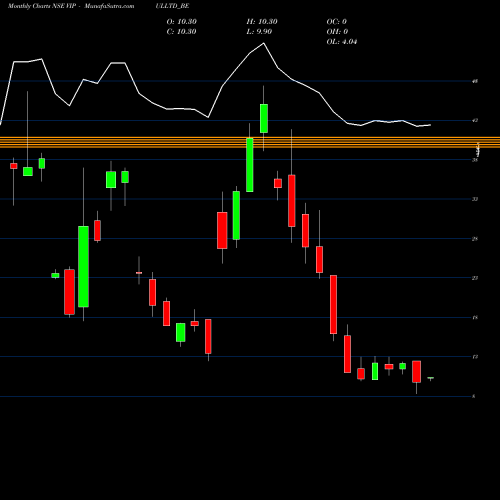Click the peak of the white indicator line
This screenshot has width=500, height=500.
[264, 43]
